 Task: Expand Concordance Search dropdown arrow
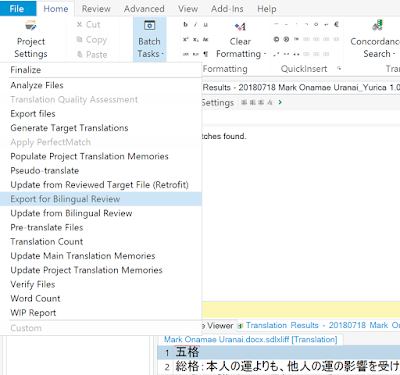coord(394,54)
